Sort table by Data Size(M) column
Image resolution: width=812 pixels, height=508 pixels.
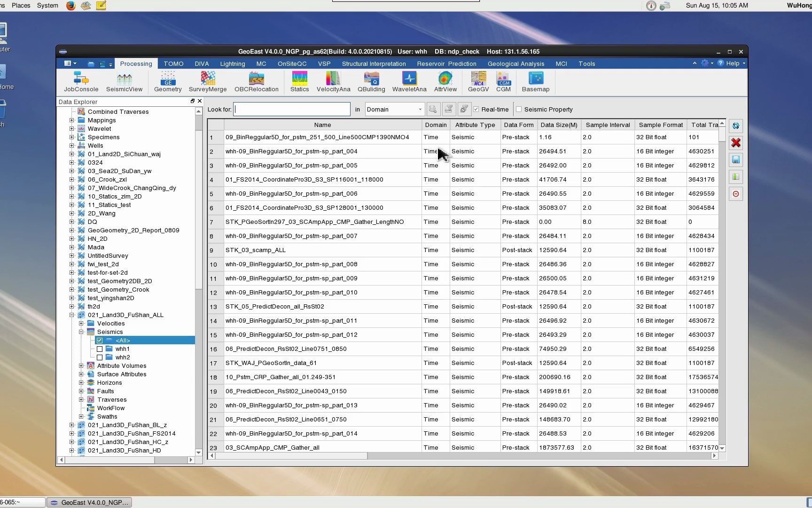click(x=559, y=125)
